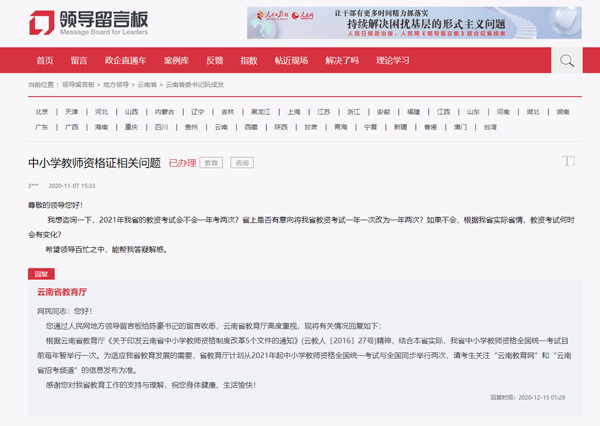Click 地方领导 in the breadcrumb
The width and height of the screenshot is (600, 426).
coord(115,85)
